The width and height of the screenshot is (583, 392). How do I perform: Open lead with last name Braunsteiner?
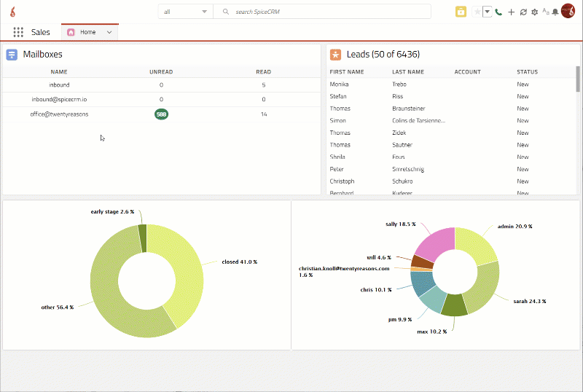coord(451,109)
